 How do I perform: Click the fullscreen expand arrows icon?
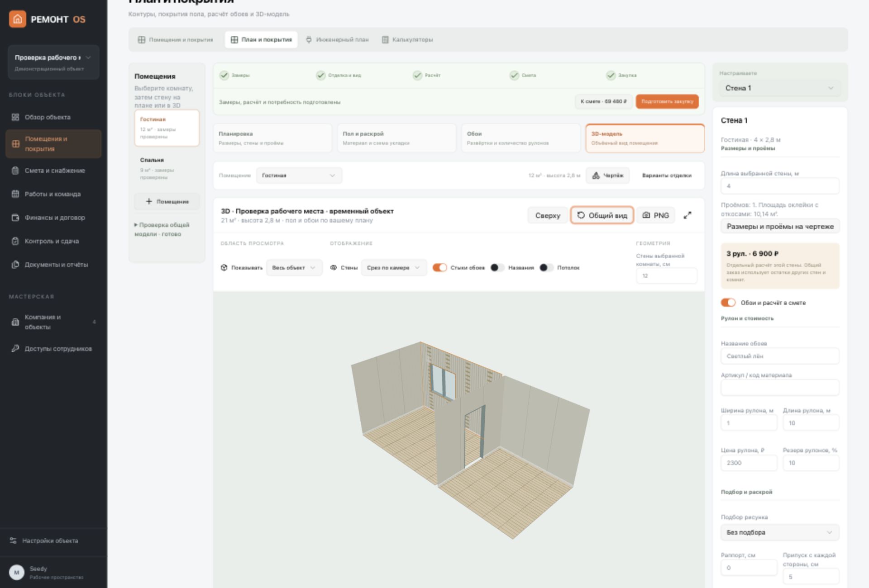click(688, 215)
